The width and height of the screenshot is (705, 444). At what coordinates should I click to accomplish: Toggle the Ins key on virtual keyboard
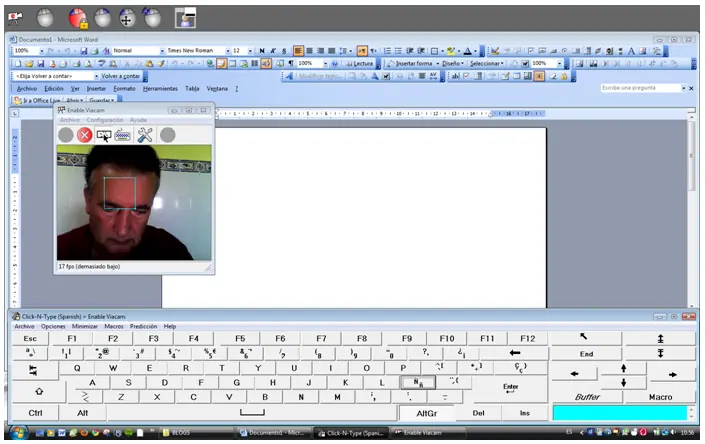coord(525,413)
